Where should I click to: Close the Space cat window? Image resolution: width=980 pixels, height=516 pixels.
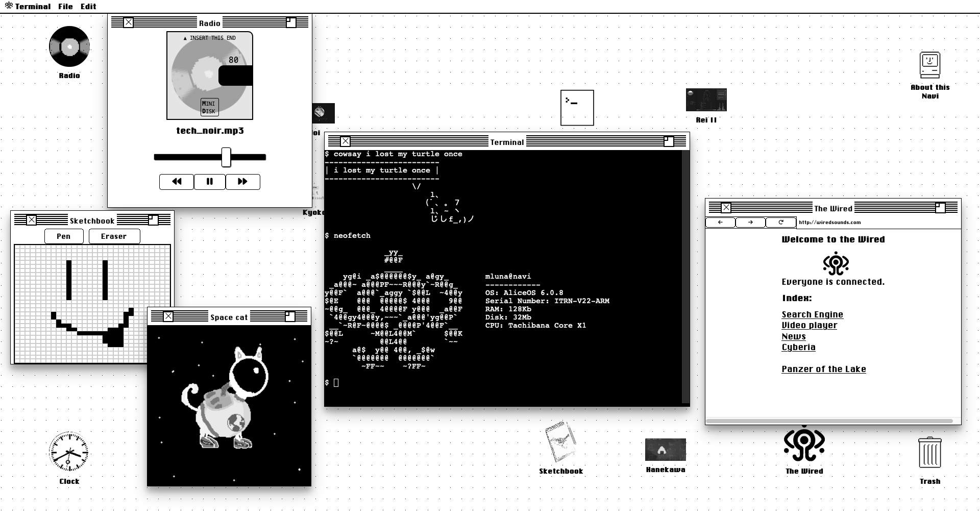pos(168,316)
